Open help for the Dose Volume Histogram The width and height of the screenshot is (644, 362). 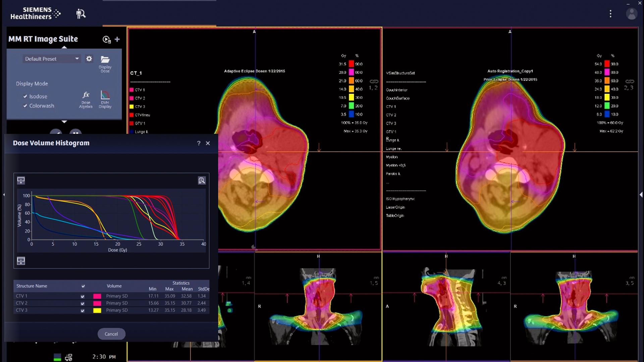[x=199, y=143]
